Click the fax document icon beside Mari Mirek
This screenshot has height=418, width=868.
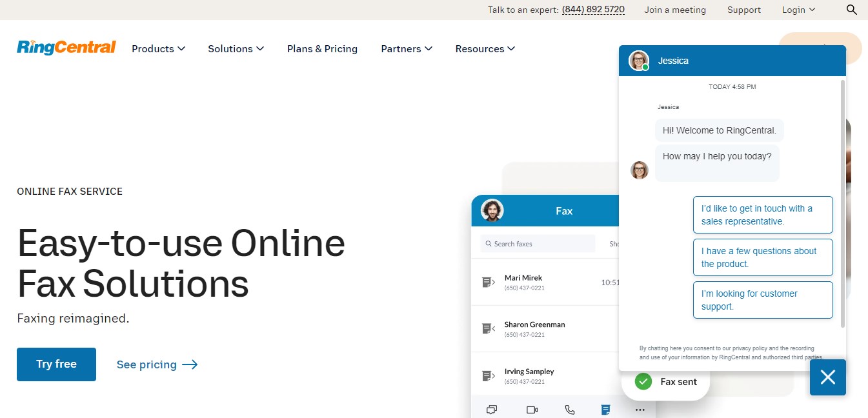[489, 283]
